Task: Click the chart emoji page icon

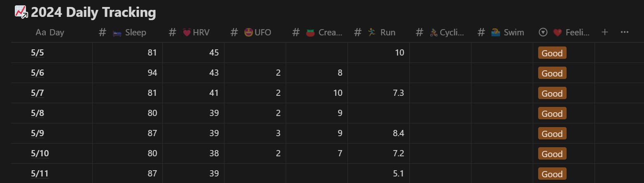Action: [21, 12]
